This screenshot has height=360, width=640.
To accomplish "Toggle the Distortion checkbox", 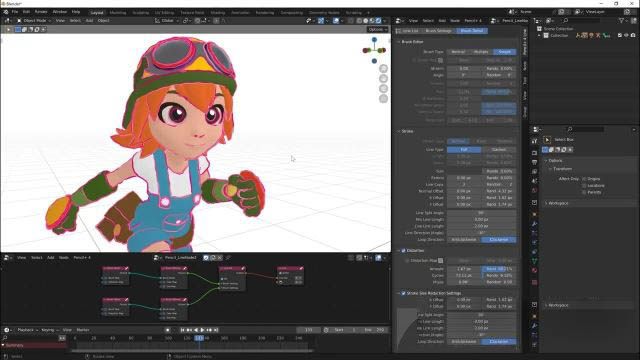I will (x=404, y=250).
